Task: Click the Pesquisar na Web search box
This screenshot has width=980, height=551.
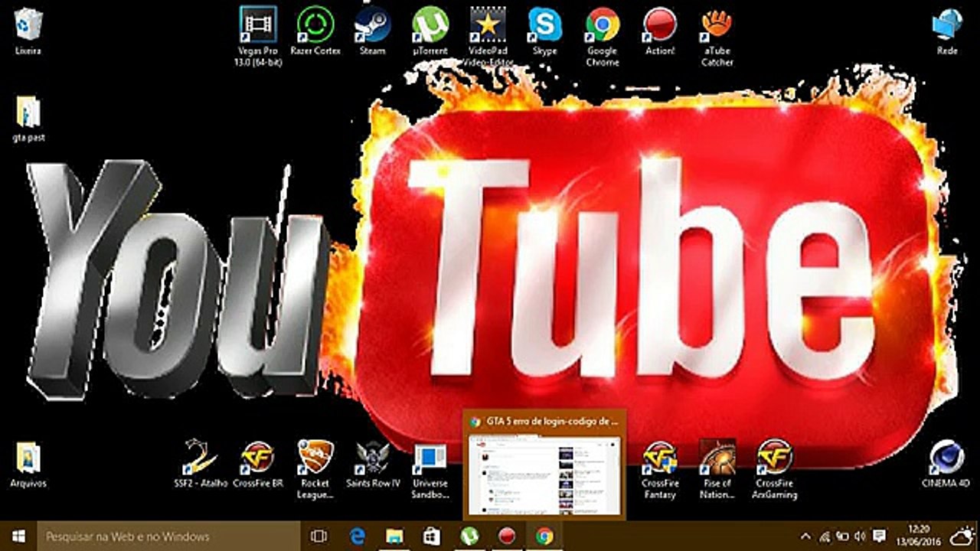Action: 168,536
